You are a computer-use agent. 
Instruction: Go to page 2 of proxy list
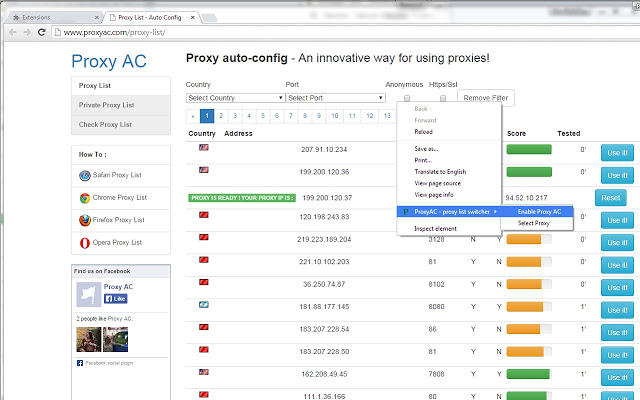[x=221, y=116]
